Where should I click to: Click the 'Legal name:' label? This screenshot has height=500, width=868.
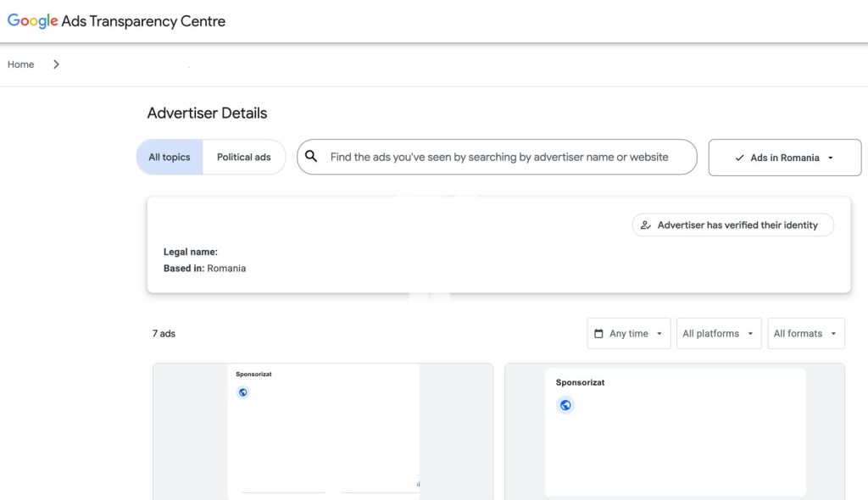pyautogui.click(x=191, y=252)
